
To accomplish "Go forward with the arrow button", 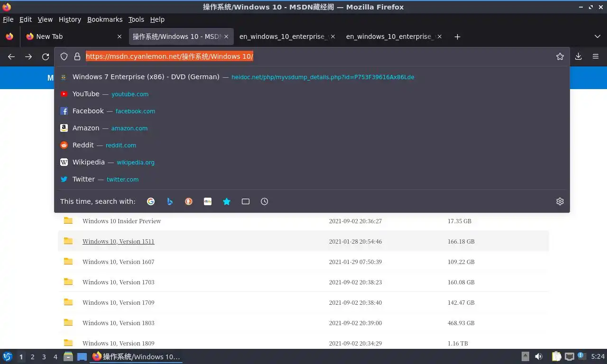I will [x=28, y=56].
